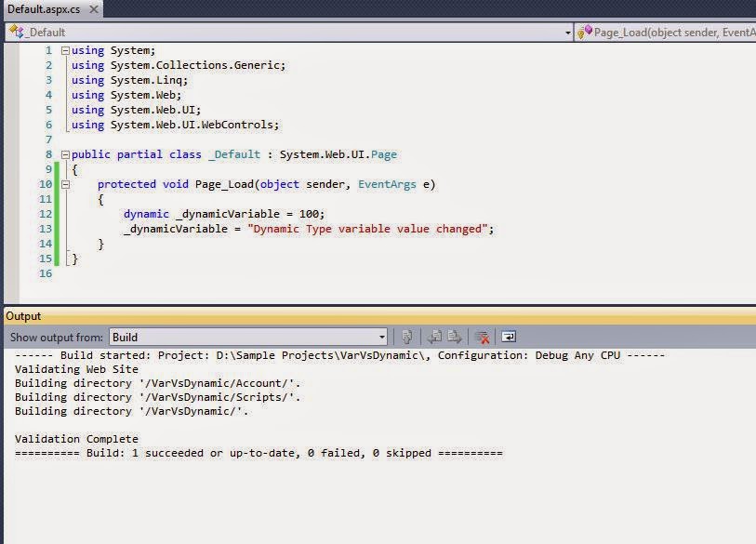Select the Default.aspx.cs document tab

coord(44,9)
